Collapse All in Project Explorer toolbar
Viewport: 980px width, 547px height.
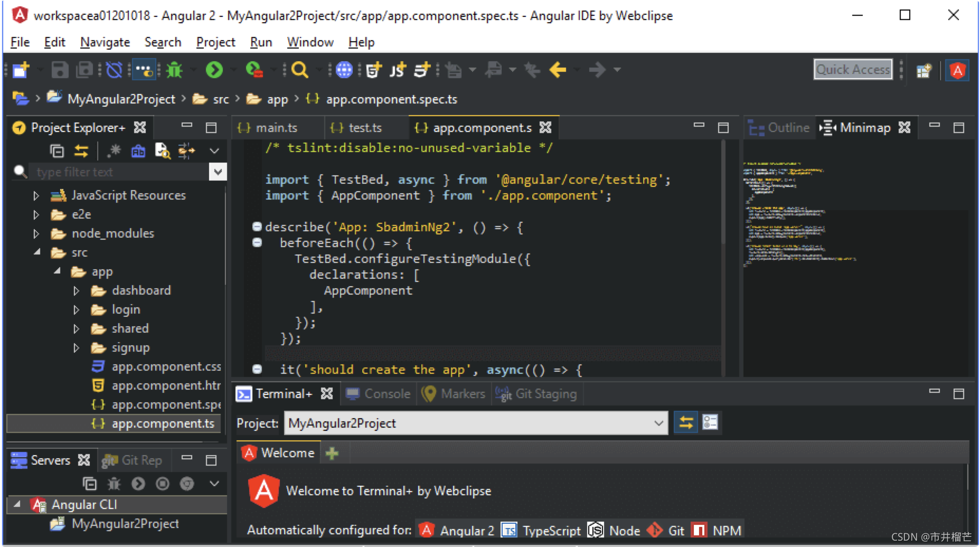tap(56, 151)
